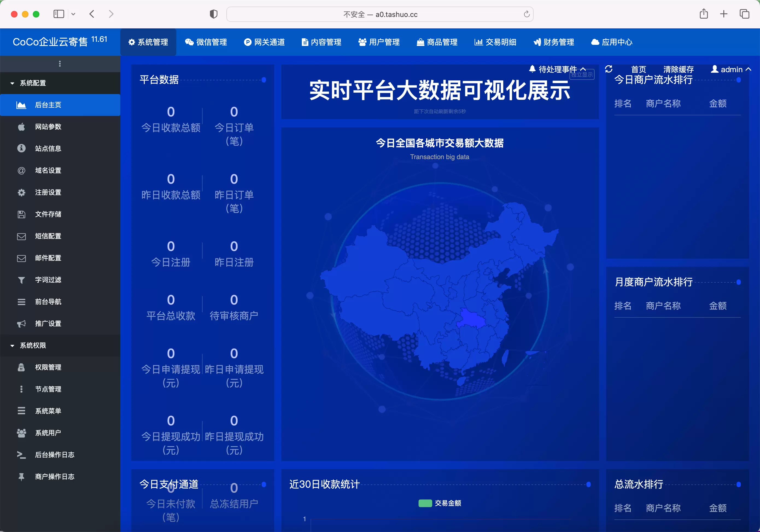760x532 pixels.
Task: Click the 总流水排行 heading
Action: click(x=639, y=484)
